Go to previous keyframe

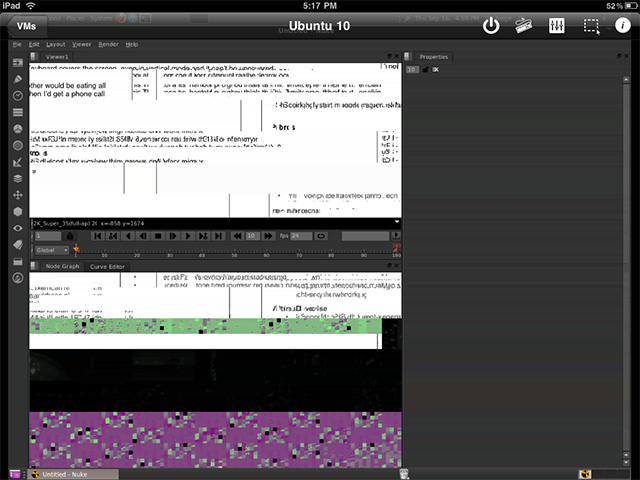pos(113,236)
